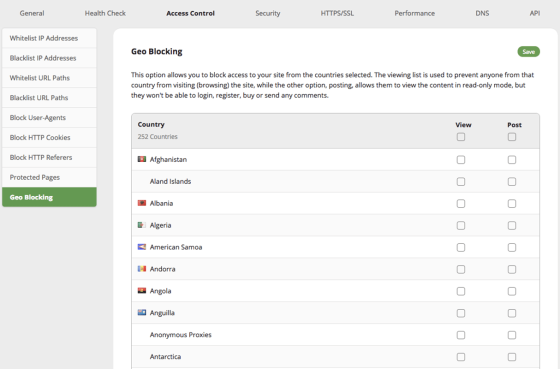Click the Algeria flag icon
The image size is (560, 369).
coord(142,225)
